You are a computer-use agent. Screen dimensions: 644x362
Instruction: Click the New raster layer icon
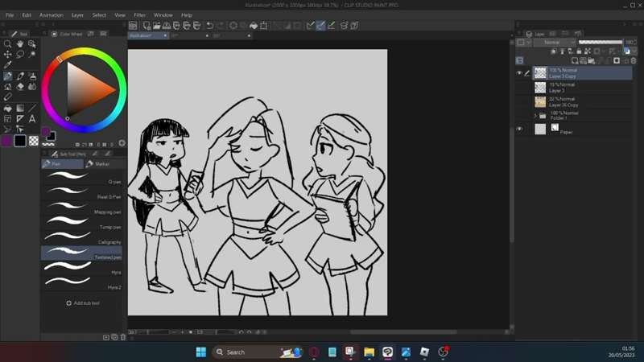(x=575, y=61)
